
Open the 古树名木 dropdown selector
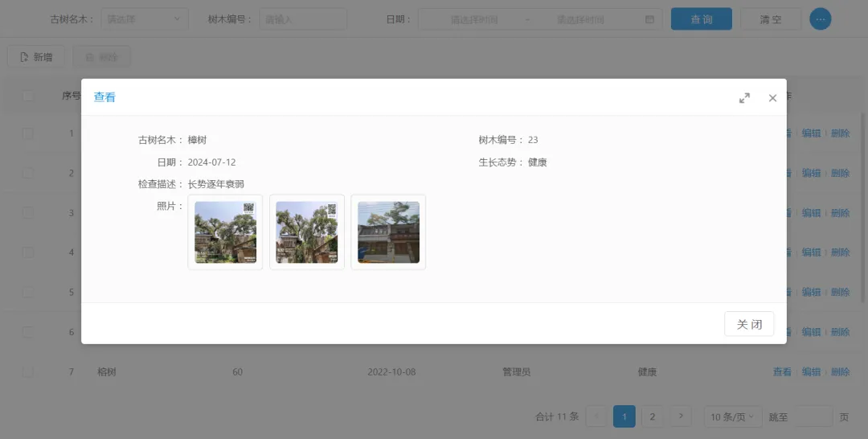(145, 19)
